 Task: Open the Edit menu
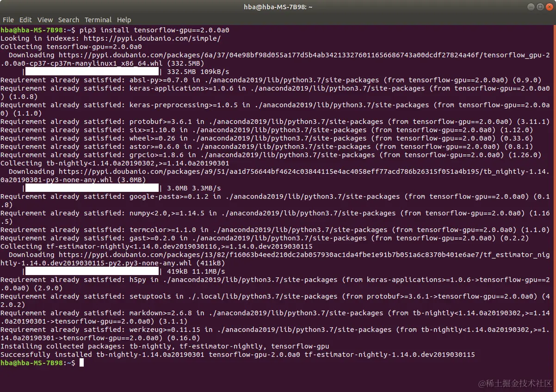pyautogui.click(x=25, y=20)
